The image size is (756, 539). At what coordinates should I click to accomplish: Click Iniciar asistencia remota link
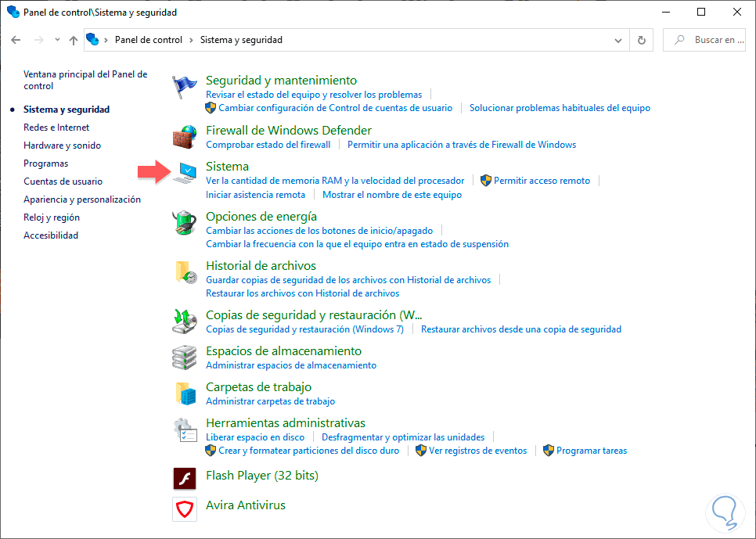tap(256, 195)
